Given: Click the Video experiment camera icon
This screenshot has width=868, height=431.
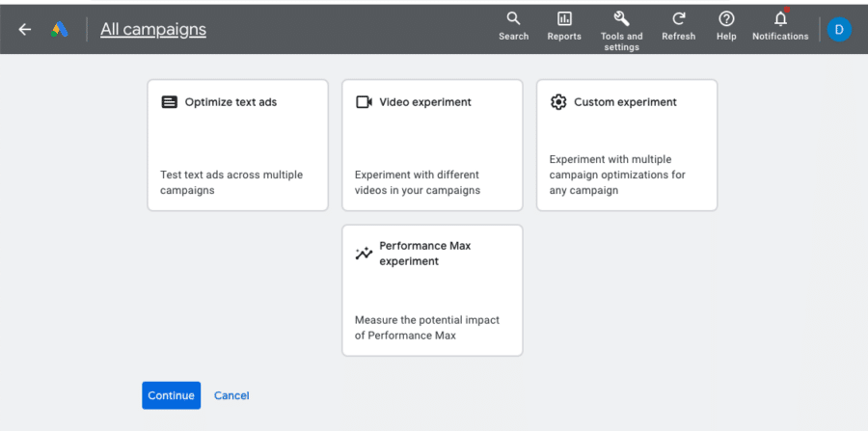Looking at the screenshot, I should [x=364, y=102].
